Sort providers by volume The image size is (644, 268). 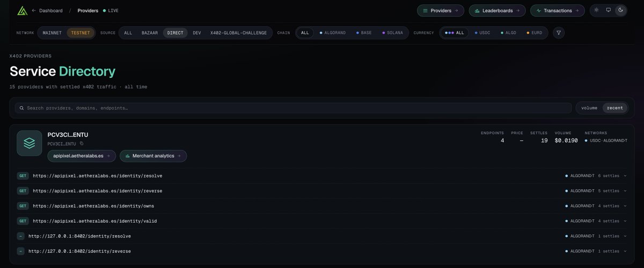point(589,108)
